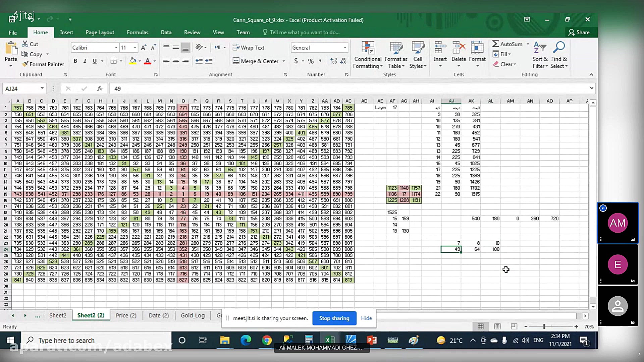The image size is (644, 362).
Task: Apply Comma Style format
Action: pos(320,61)
